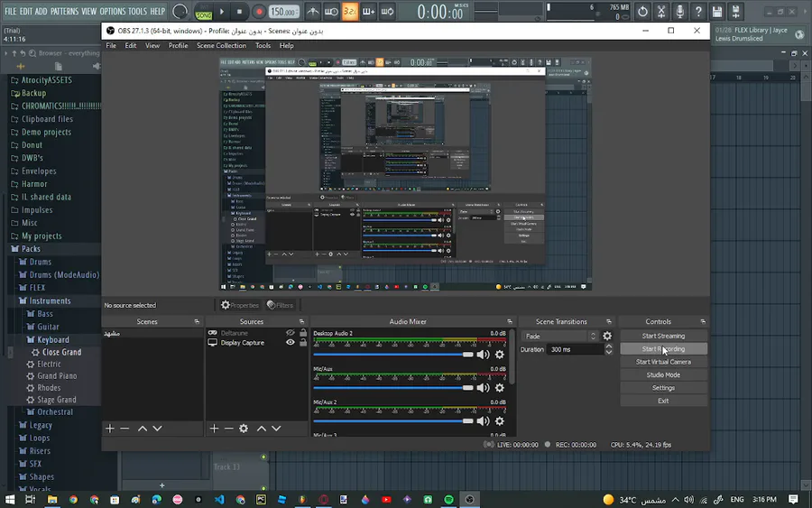812x508 pixels.
Task: Open OBS View menu
Action: (x=152, y=46)
